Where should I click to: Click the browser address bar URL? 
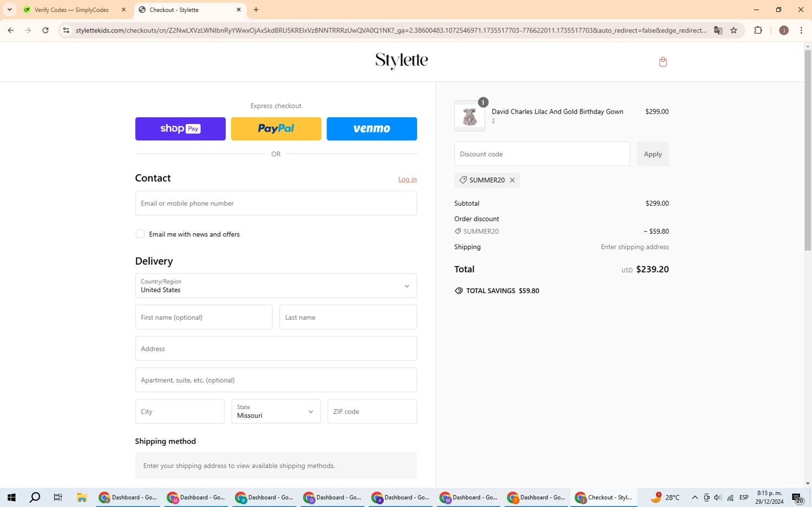point(391,30)
